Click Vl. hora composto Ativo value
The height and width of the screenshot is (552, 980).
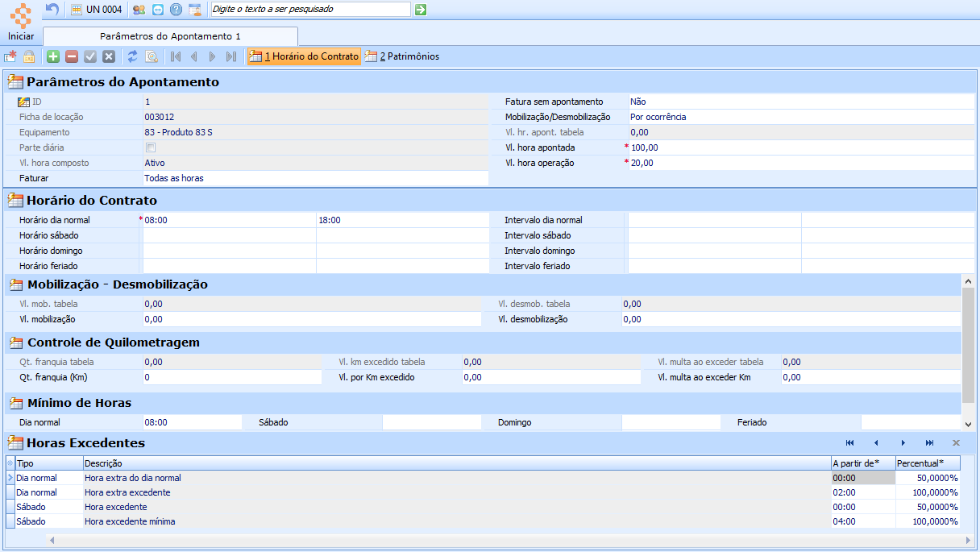315,163
